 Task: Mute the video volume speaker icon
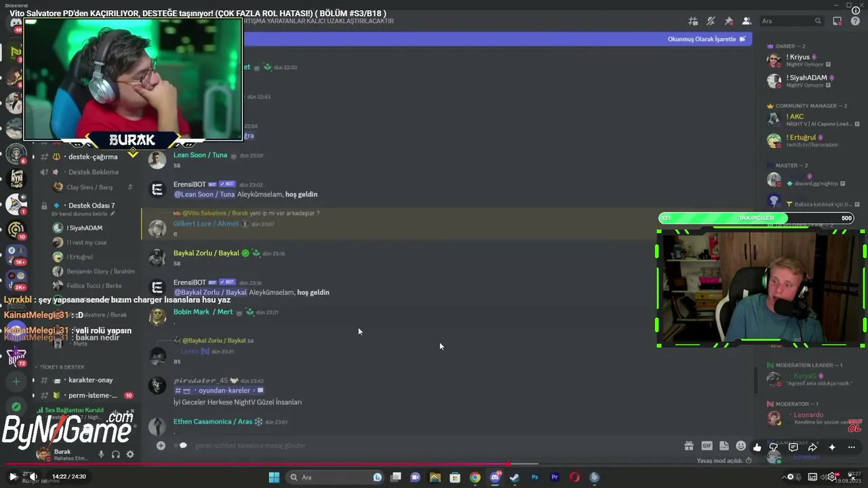33,476
